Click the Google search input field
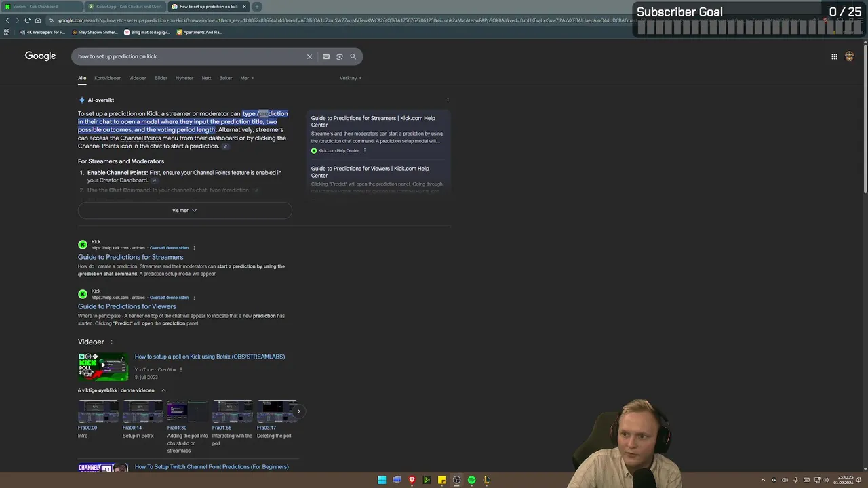Screen dimensions: 868x488 190,56
